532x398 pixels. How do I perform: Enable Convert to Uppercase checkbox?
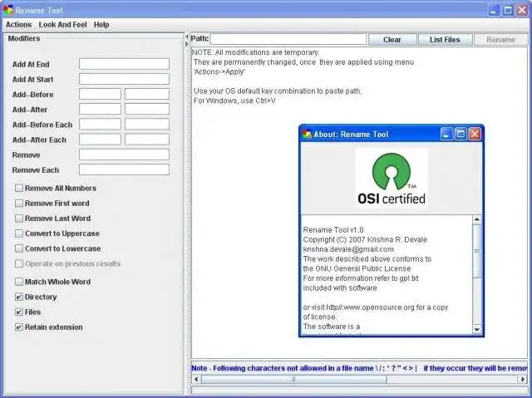coord(19,233)
